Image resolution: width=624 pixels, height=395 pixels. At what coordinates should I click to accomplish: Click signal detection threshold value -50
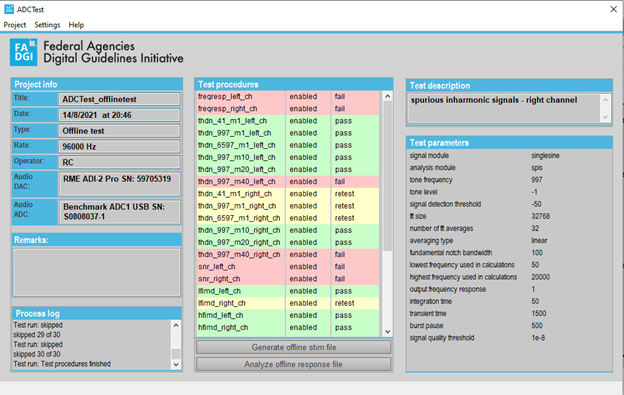point(536,204)
